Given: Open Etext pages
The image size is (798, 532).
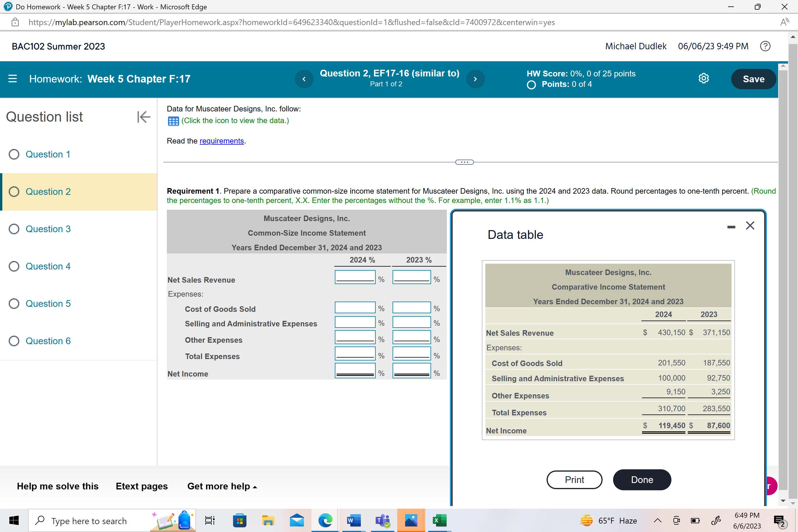Looking at the screenshot, I should click(141, 486).
